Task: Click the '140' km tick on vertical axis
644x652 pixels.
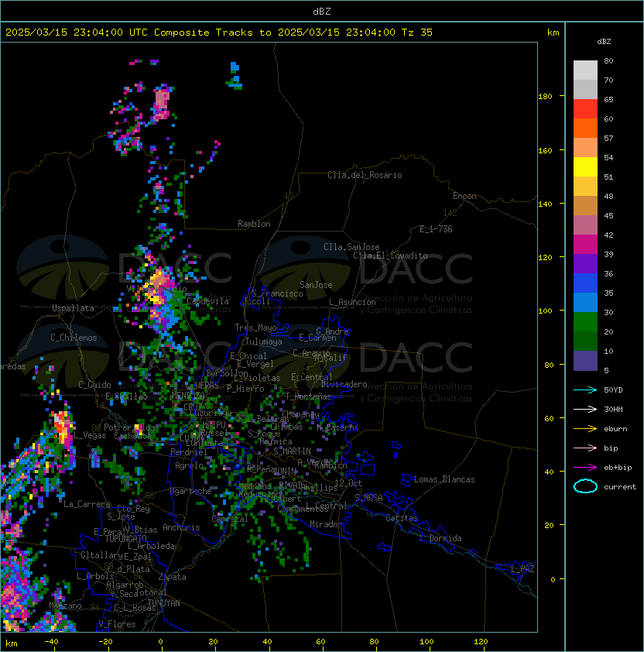Action: click(x=545, y=204)
